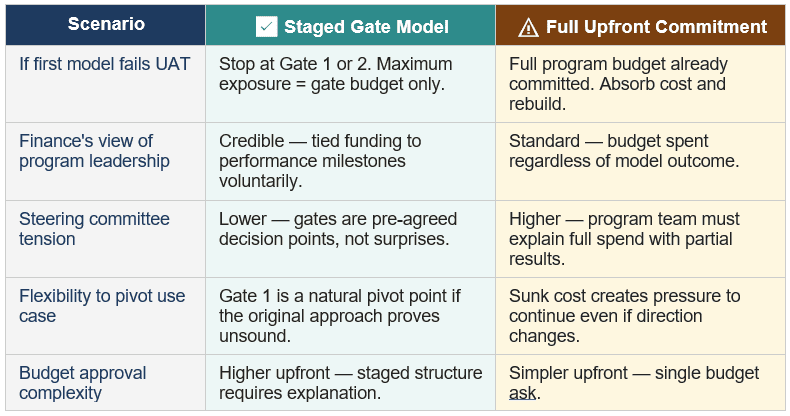This screenshot has height=416, width=790.
Task: Click the checkmark icon beside Staged Gate Model
Action: 266,27
